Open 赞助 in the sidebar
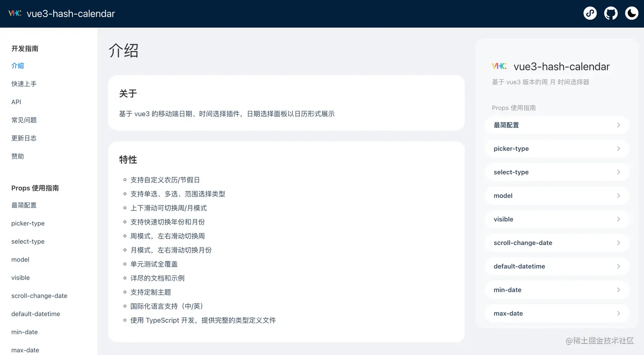 [17, 156]
